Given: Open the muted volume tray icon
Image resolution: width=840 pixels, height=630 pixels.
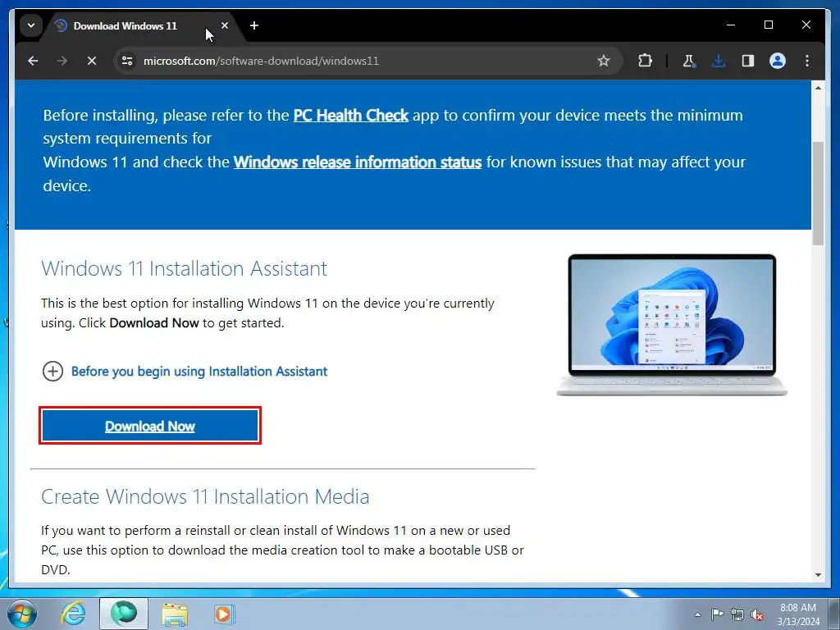Looking at the screenshot, I should pos(757,615).
